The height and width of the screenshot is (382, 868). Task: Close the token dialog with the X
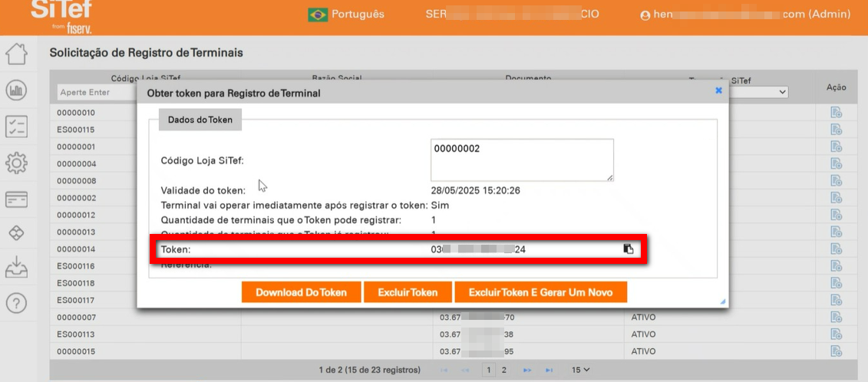click(718, 91)
